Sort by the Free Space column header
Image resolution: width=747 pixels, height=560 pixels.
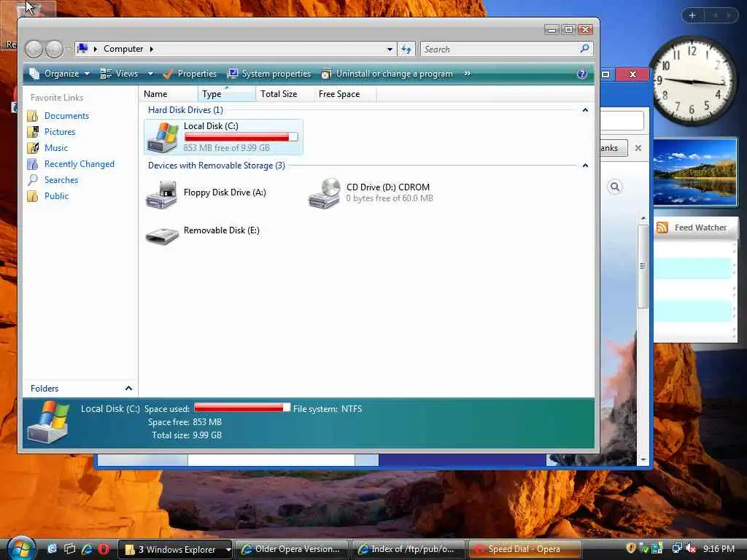tap(345, 94)
